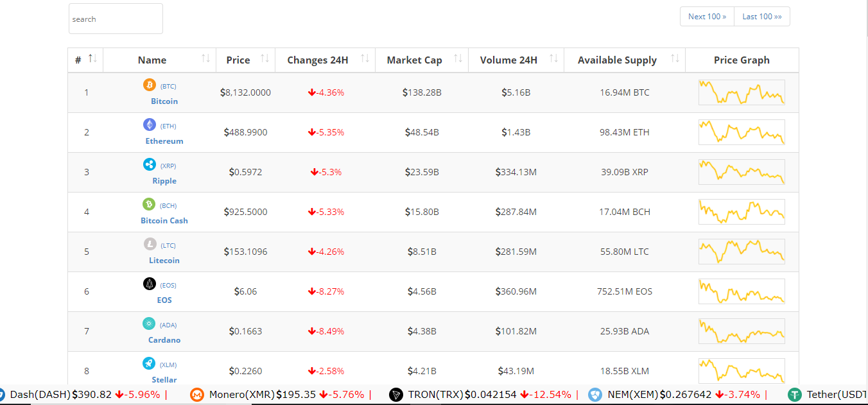The width and height of the screenshot is (868, 405).
Task: Jump to the Last 100 coins page
Action: pyautogui.click(x=762, y=16)
